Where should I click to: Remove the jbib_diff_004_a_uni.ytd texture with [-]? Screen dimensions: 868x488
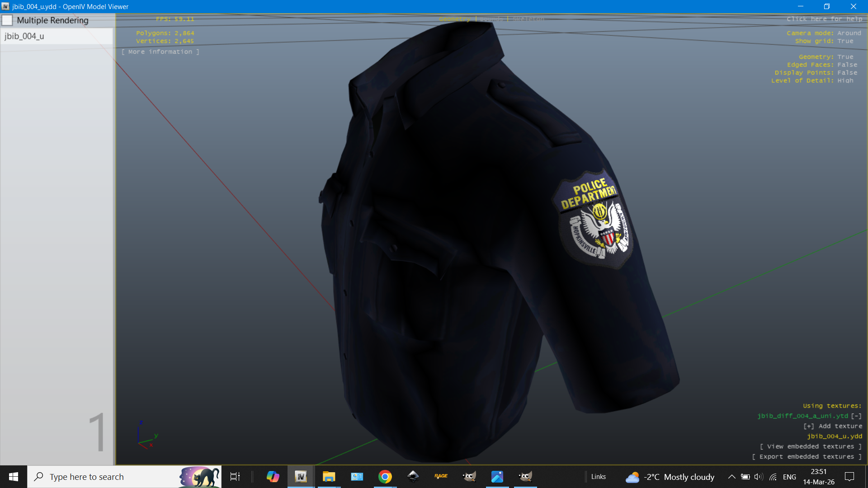(x=856, y=416)
